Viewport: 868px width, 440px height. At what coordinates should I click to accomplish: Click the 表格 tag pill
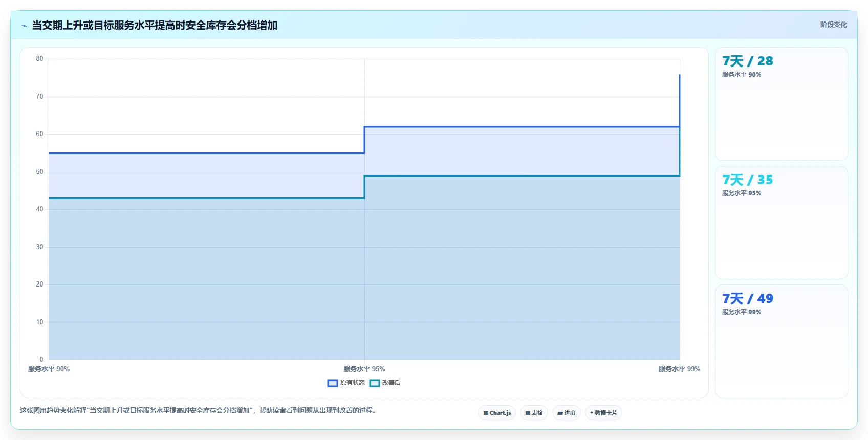[x=534, y=413]
